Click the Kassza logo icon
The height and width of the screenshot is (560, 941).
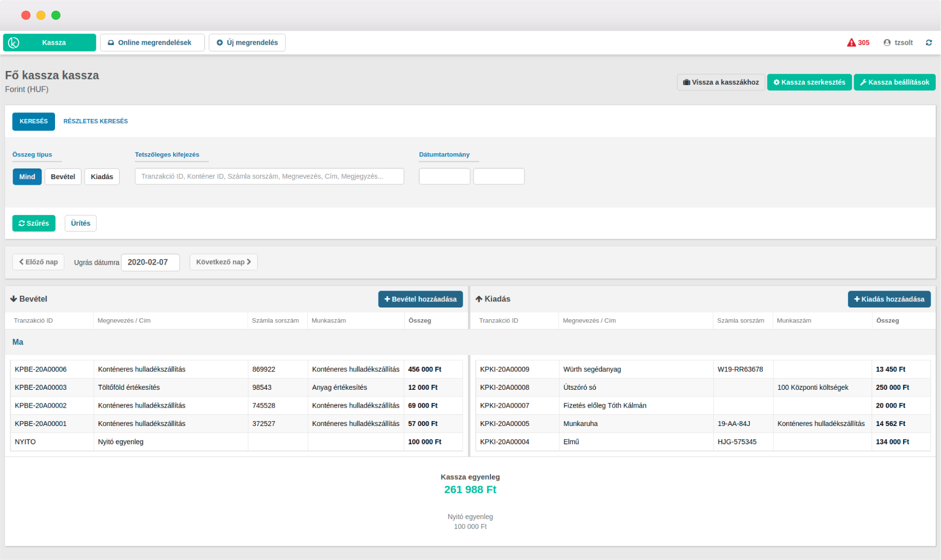[14, 43]
